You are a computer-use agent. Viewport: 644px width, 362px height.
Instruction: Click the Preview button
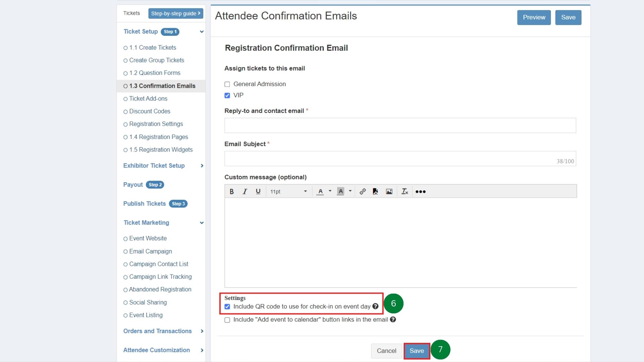534,17
